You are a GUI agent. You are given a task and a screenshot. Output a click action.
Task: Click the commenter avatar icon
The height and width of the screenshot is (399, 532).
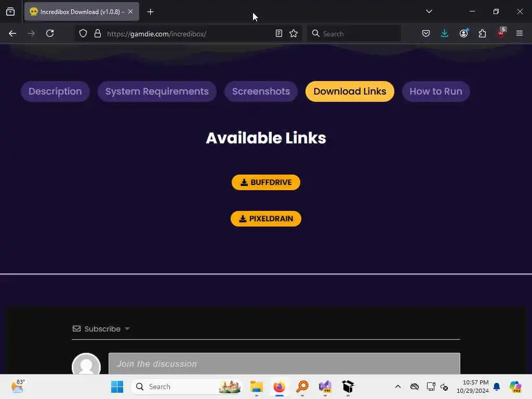(86, 364)
